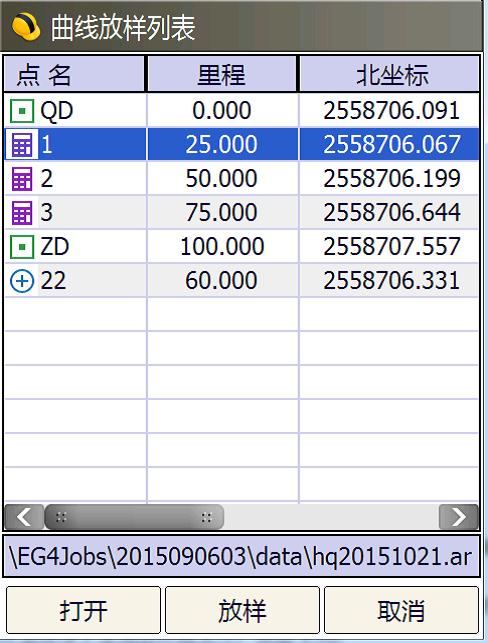This screenshot has height=643, width=488.
Task: Select north coordinate 2558706.331 cell
Action: click(x=389, y=281)
